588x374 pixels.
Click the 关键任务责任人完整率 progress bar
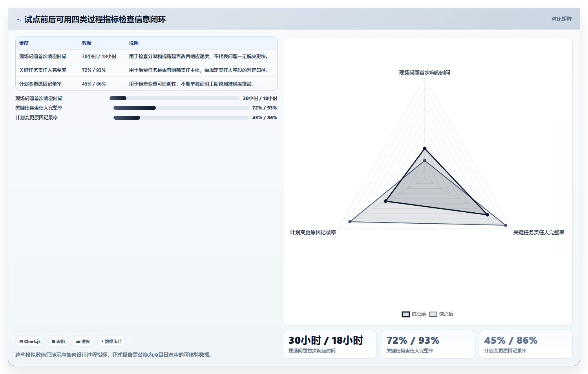pyautogui.click(x=181, y=108)
